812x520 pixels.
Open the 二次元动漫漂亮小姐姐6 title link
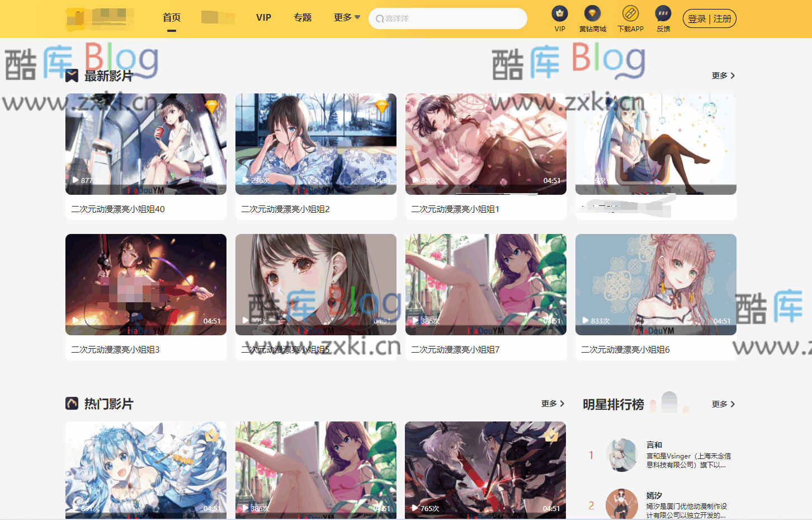(625, 350)
